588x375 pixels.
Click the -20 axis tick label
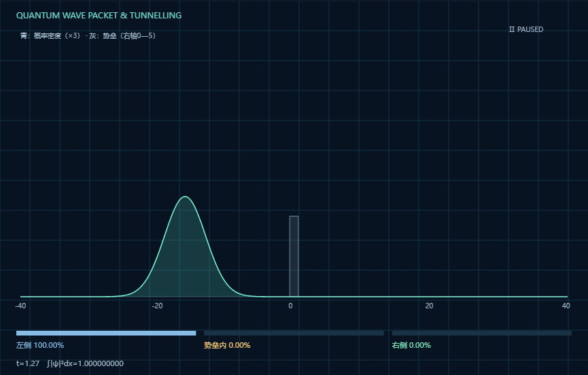(158, 306)
